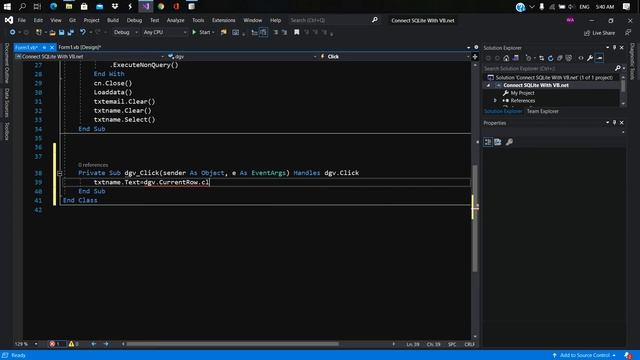Image resolution: width=640 pixels, height=360 pixels.
Task: Click the Live Share button
Action: [599, 33]
